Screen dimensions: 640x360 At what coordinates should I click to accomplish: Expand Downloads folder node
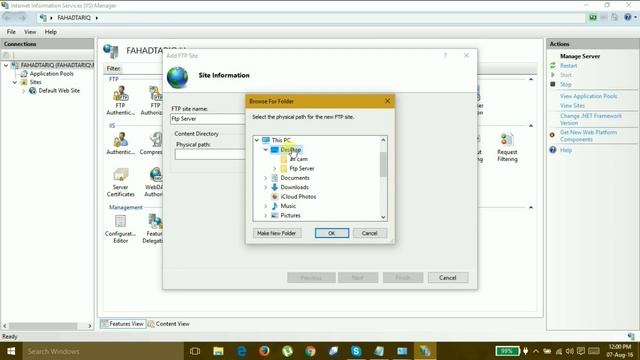(266, 187)
